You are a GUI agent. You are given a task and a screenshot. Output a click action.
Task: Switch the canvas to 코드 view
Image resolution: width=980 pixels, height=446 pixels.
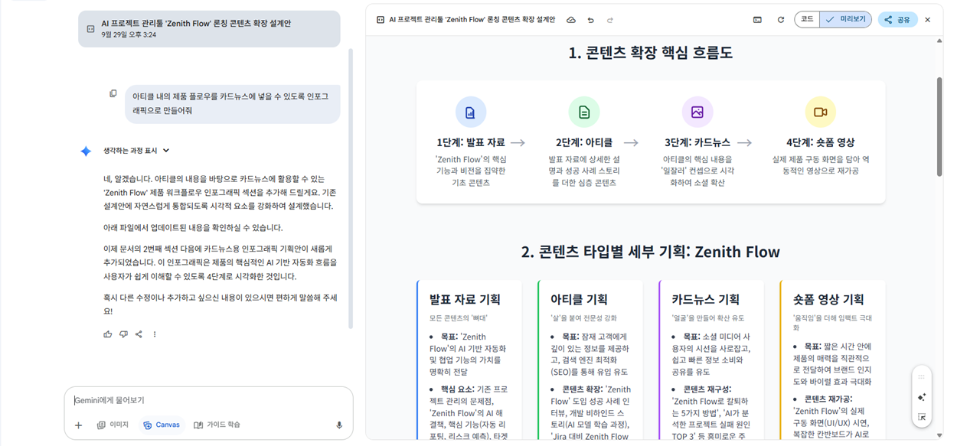(x=807, y=19)
